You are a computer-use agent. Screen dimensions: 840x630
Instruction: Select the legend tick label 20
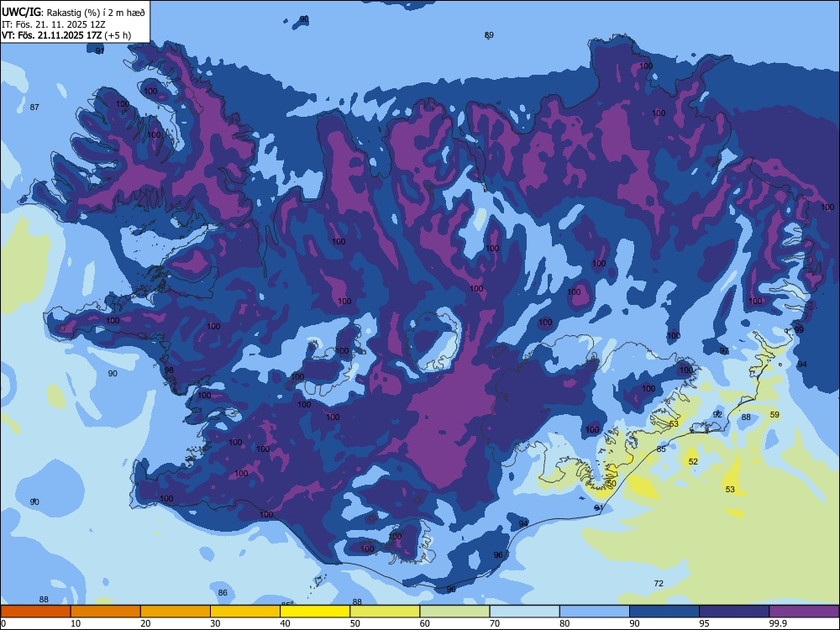click(145, 623)
